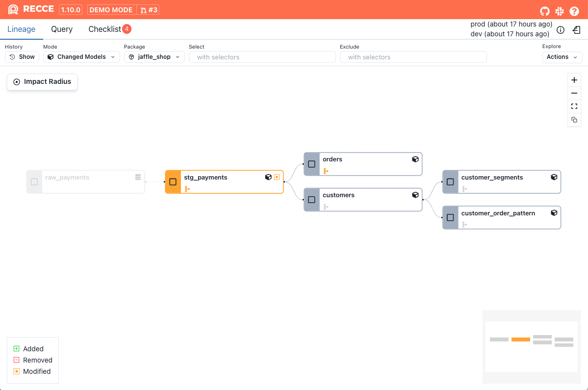Click the Impact Radius button
The height and width of the screenshot is (390, 588).
[42, 82]
